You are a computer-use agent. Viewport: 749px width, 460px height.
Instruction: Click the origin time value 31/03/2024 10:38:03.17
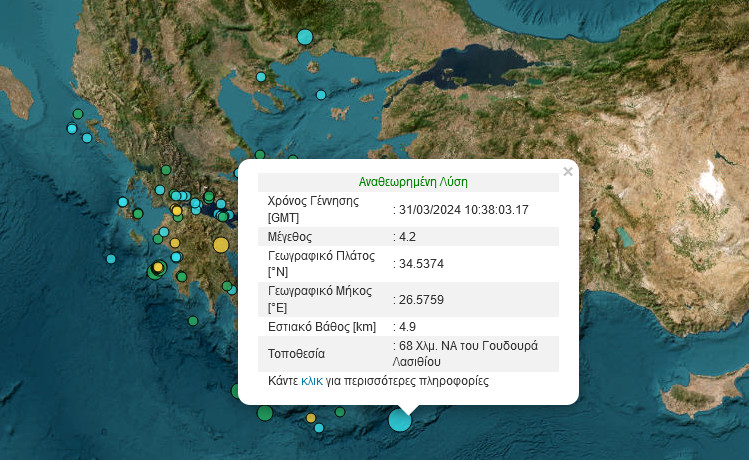(464, 209)
